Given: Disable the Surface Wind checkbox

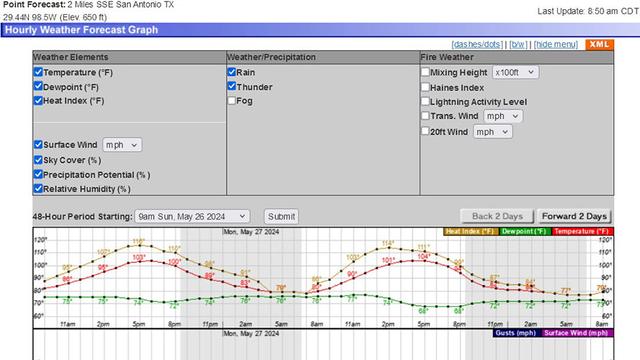Looking at the screenshot, I should (x=38, y=144).
